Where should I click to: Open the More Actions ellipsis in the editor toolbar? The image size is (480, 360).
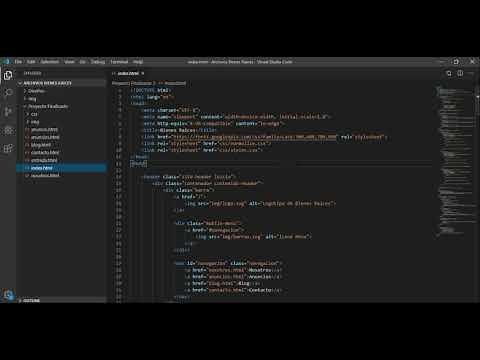point(471,73)
